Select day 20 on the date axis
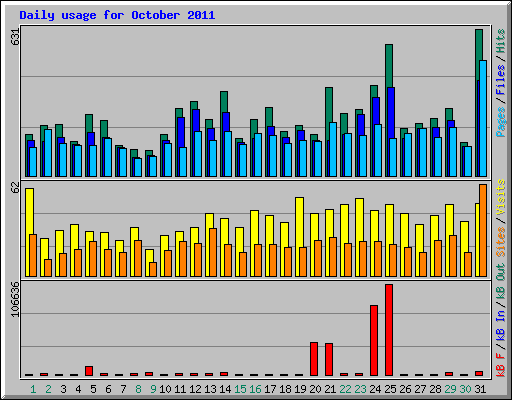512x400 pixels. (315, 389)
